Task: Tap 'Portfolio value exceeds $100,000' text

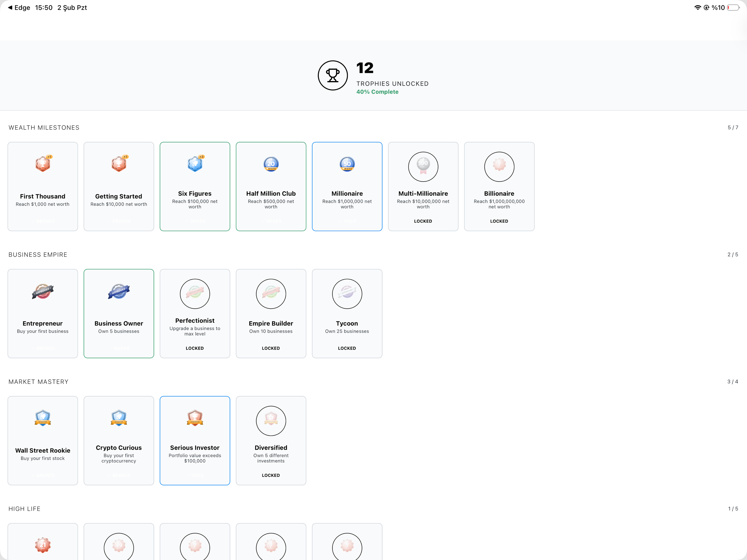Action: click(195, 458)
